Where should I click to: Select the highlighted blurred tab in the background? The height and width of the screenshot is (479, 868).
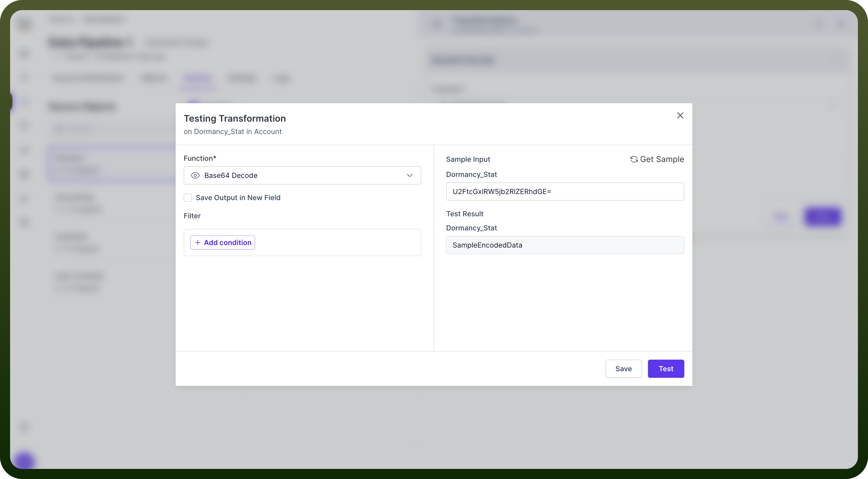pos(198,78)
